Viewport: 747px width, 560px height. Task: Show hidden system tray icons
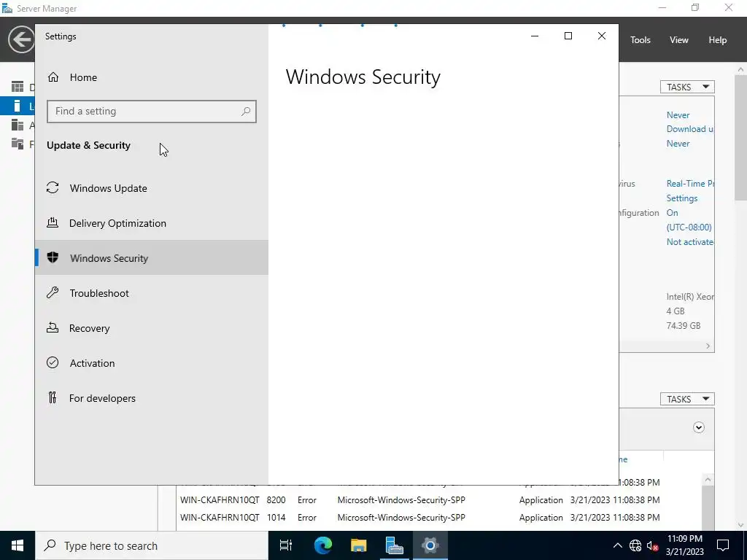click(617, 545)
